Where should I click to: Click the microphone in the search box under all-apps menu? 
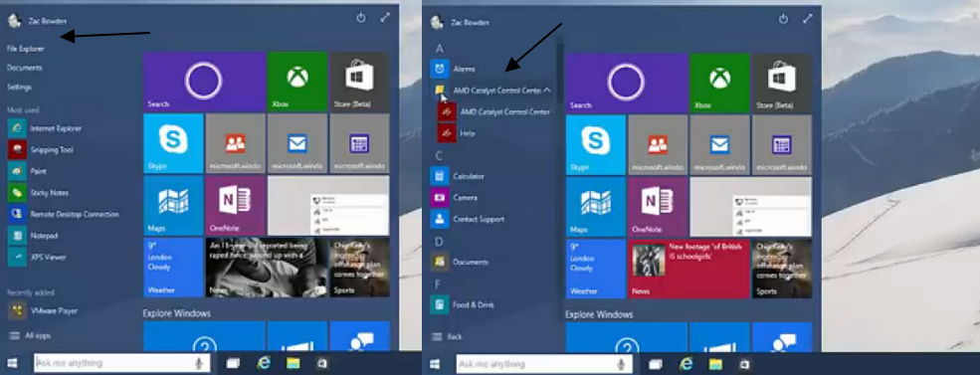[x=621, y=364]
